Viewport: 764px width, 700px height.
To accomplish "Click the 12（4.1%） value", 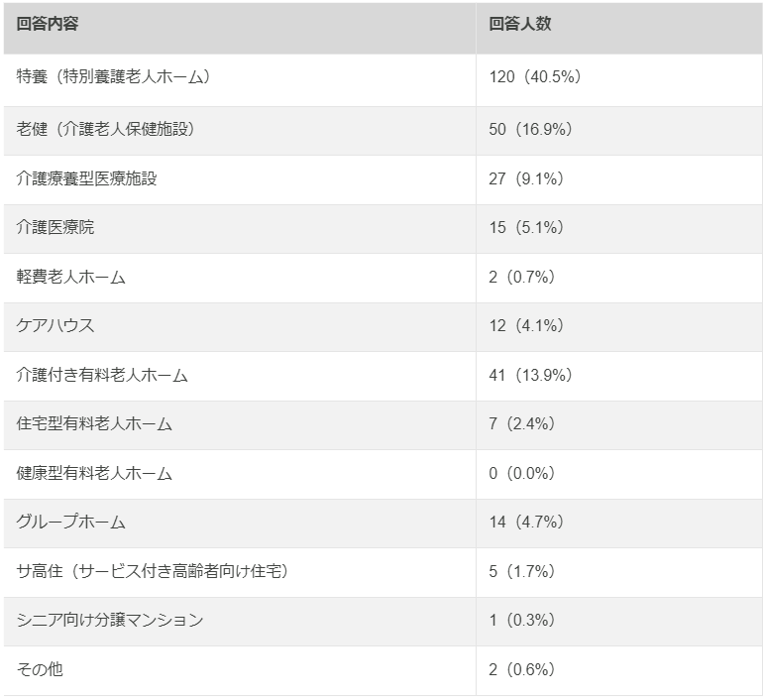I will tap(527, 326).
